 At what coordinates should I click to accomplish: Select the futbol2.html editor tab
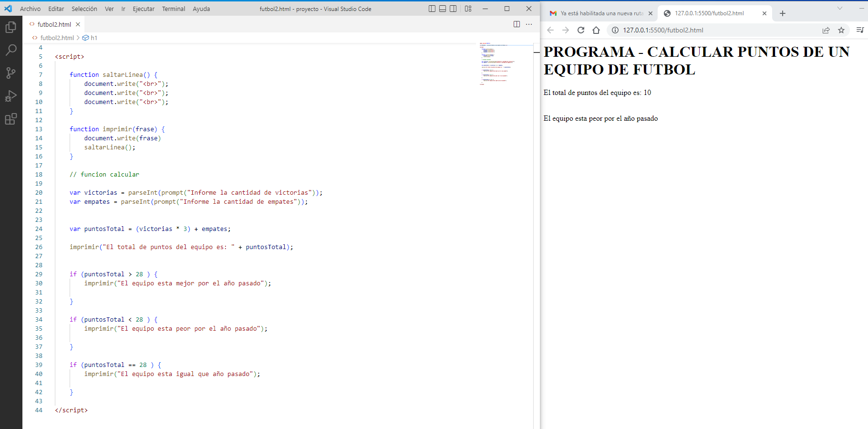[x=54, y=24]
